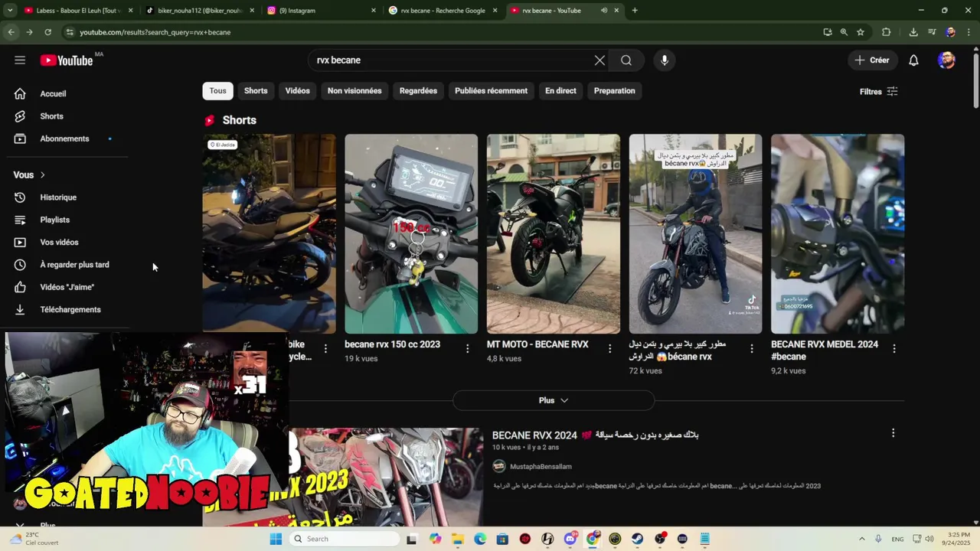Open the Chrome three-dot menu
980x551 pixels.
tap(969, 32)
